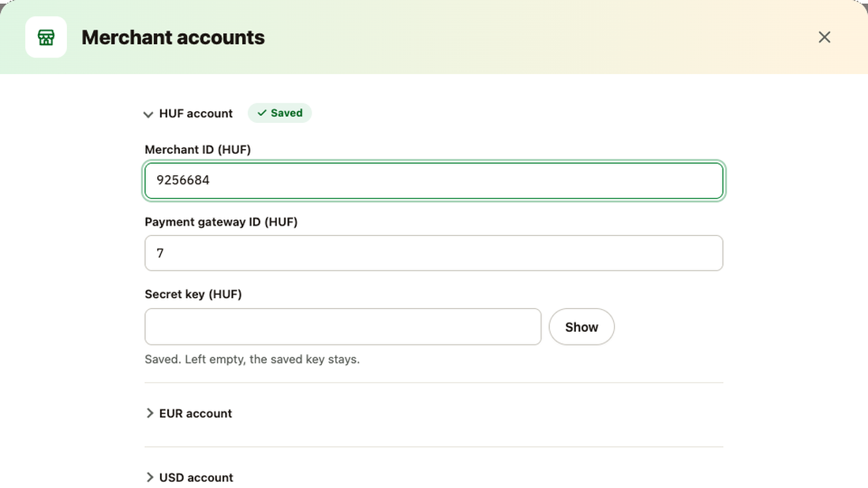Click the saved key stays hint text
This screenshot has width=868, height=488.
coord(252,359)
